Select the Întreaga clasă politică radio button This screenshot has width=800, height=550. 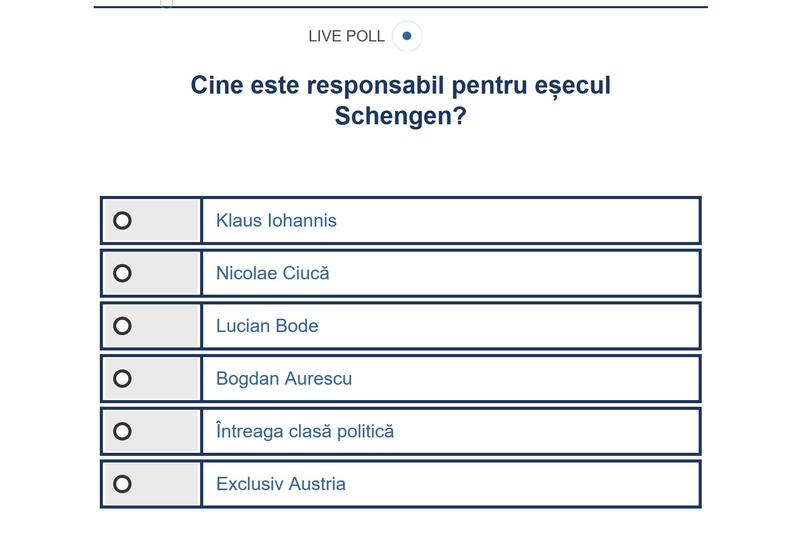pyautogui.click(x=122, y=432)
